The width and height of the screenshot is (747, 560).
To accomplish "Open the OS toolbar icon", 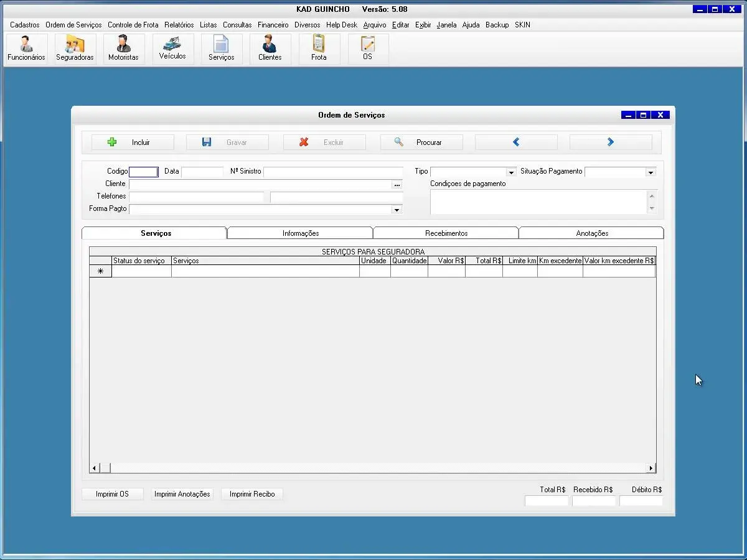I will [x=368, y=49].
